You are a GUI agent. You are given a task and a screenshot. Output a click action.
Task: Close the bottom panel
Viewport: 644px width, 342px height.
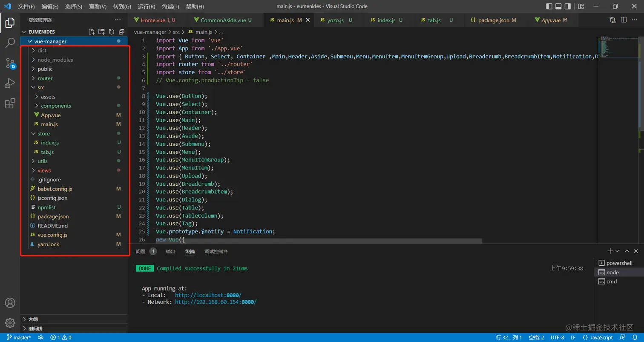pyautogui.click(x=636, y=251)
